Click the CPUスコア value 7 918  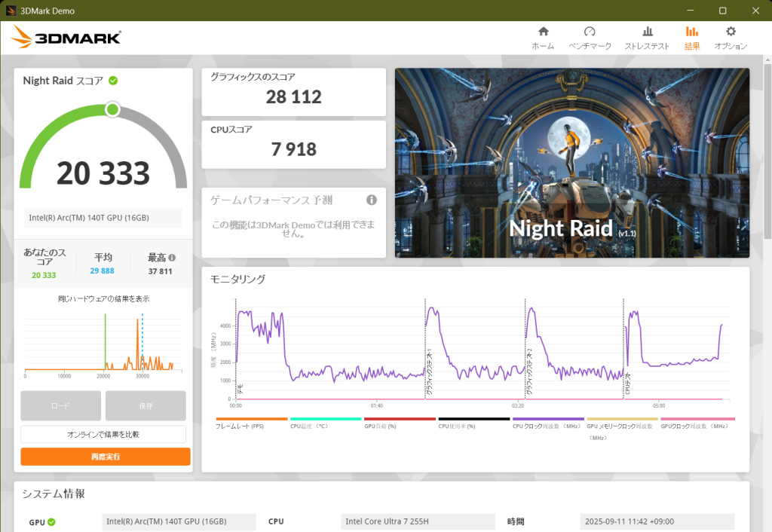[x=294, y=149]
